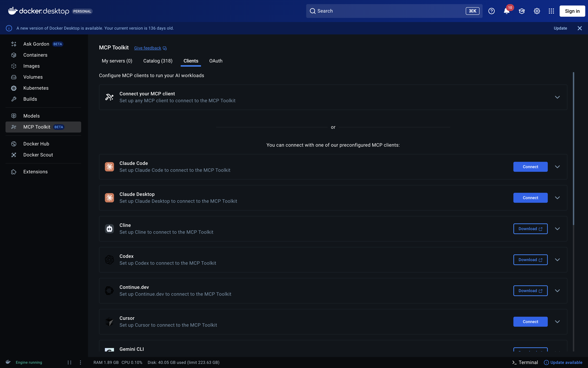Screen dimensions: 588x368
Task: Click the Codex logo icon
Action: click(x=109, y=260)
